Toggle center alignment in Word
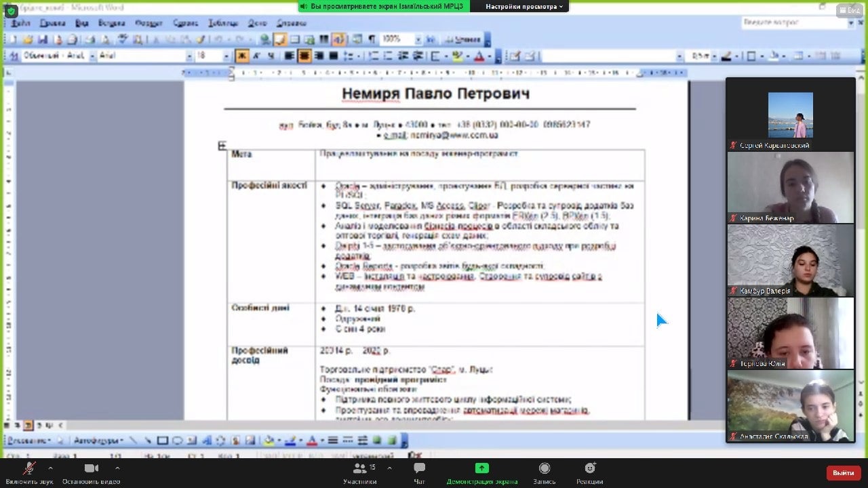The image size is (868, 488). [304, 56]
